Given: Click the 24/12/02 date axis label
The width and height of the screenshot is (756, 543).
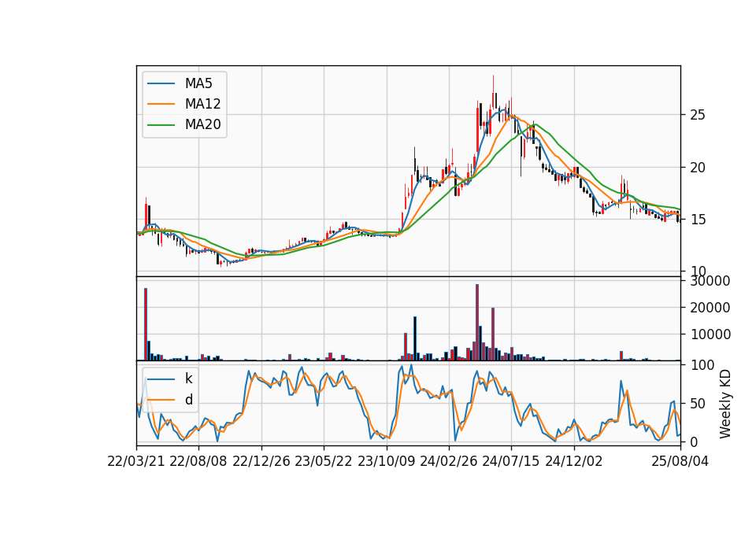Looking at the screenshot, I should (x=574, y=461).
